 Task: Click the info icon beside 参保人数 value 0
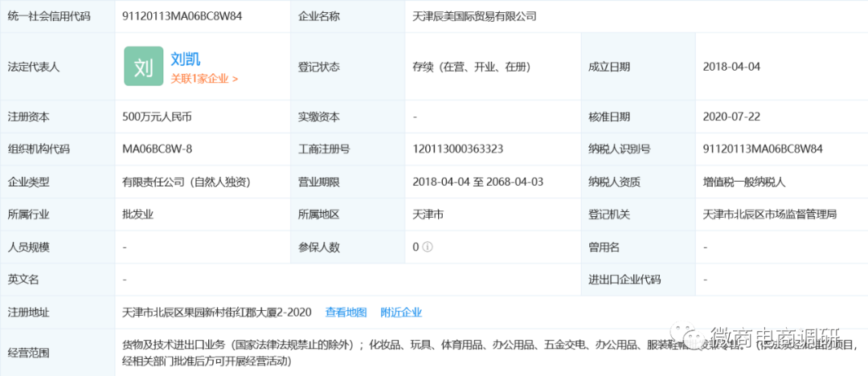(427, 247)
